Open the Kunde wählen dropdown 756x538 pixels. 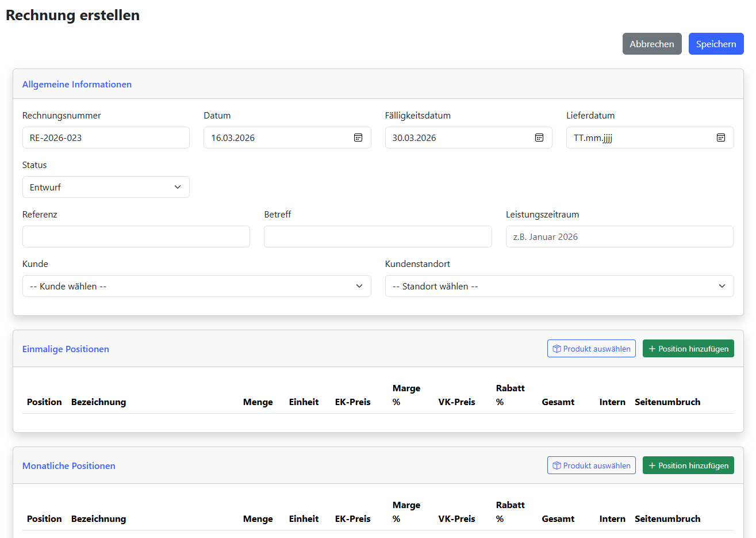(197, 286)
